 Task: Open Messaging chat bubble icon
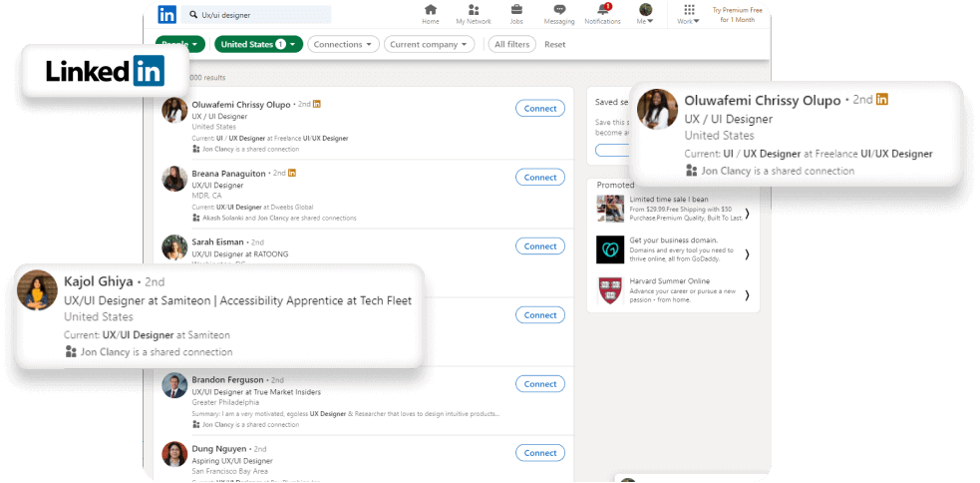(559, 14)
